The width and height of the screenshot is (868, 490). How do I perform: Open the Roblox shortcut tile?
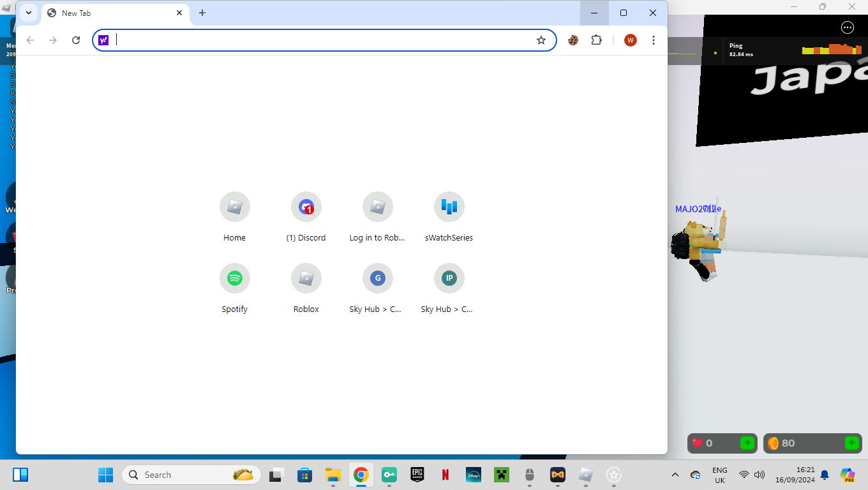pos(306,289)
